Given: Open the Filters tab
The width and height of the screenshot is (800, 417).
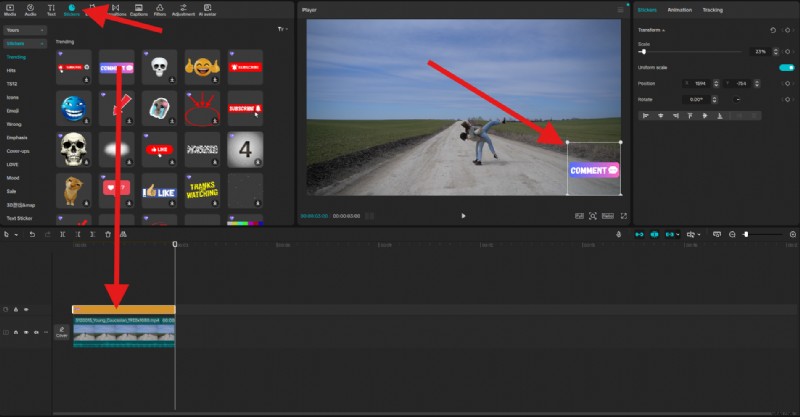Looking at the screenshot, I should pos(160,10).
